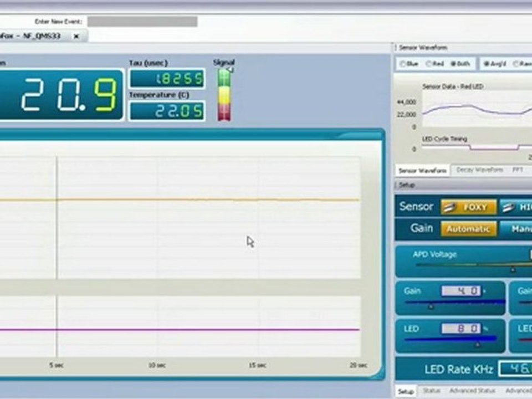Click the Signal strength level meter

pos(224,95)
